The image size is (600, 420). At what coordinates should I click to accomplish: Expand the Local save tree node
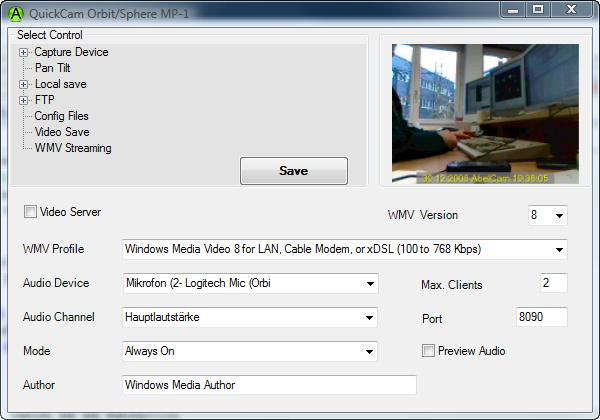(x=23, y=84)
